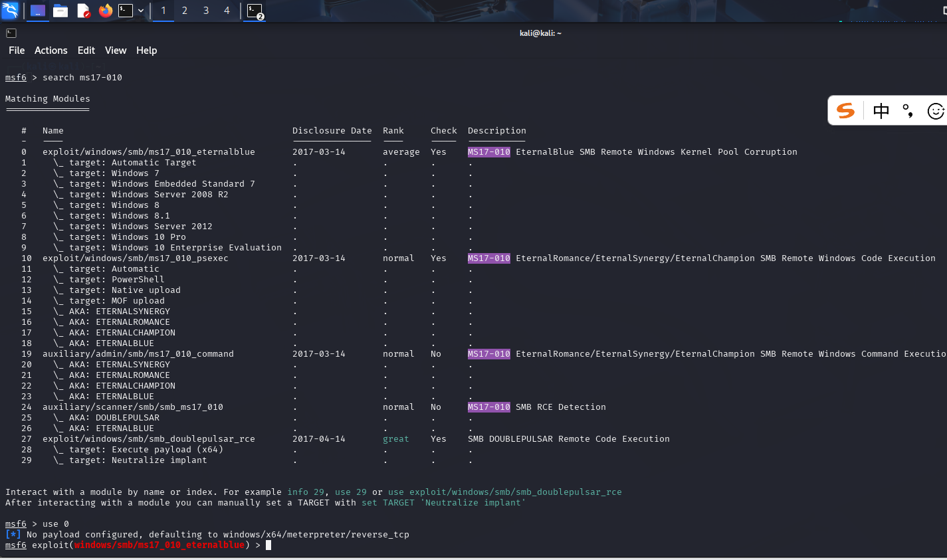947x560 pixels.
Task: Click target Execute payload (x64) row
Action: point(138,450)
